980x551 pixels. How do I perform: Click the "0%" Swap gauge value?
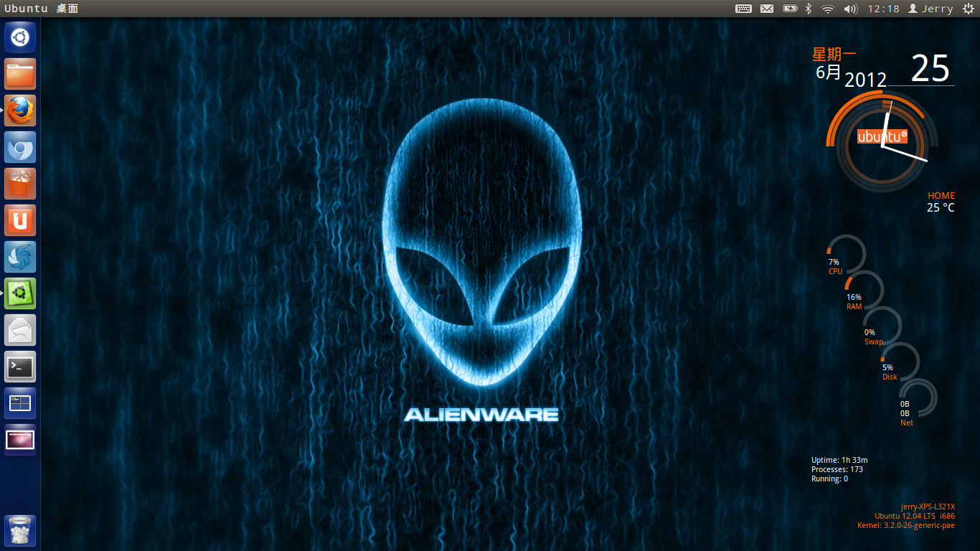click(870, 333)
